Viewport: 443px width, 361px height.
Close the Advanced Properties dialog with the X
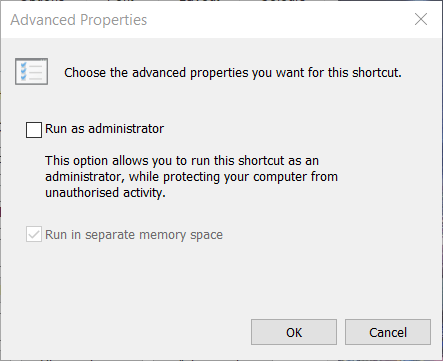click(x=421, y=19)
